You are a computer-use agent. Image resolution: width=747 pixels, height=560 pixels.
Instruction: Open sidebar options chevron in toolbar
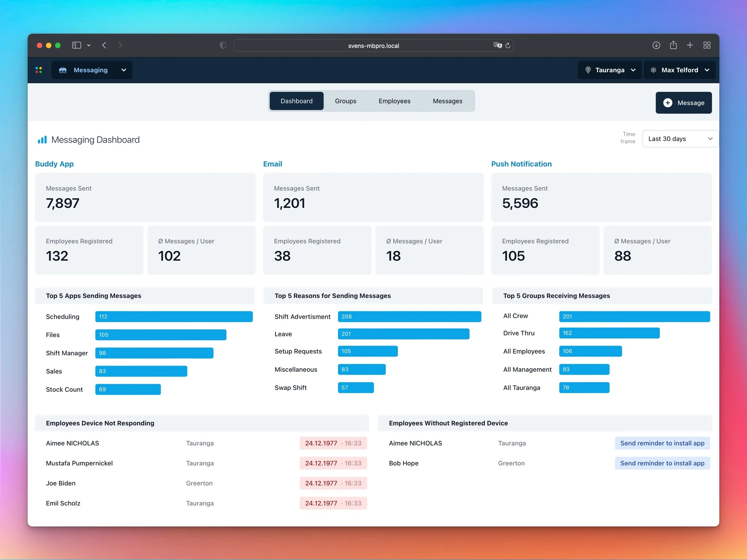pyautogui.click(x=89, y=45)
